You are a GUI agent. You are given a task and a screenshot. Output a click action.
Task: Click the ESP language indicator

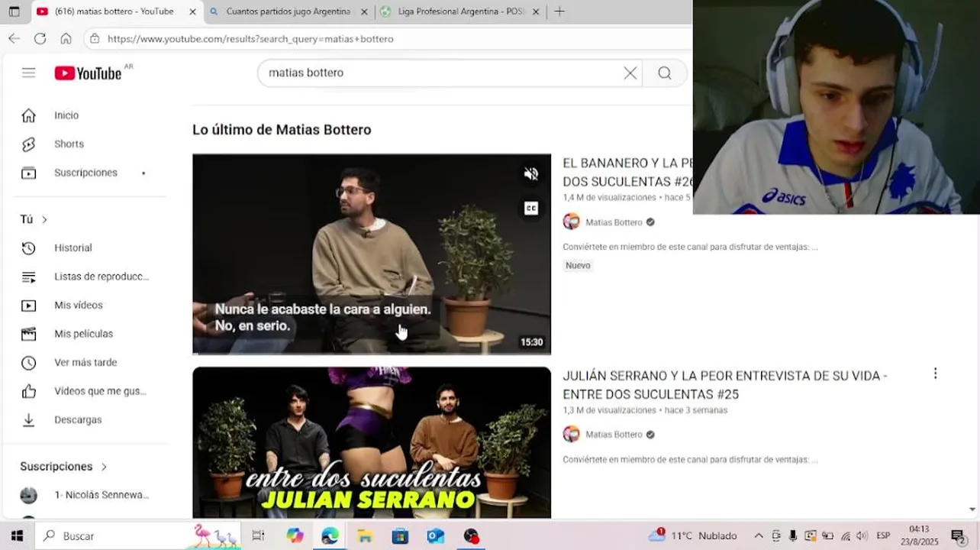point(883,535)
